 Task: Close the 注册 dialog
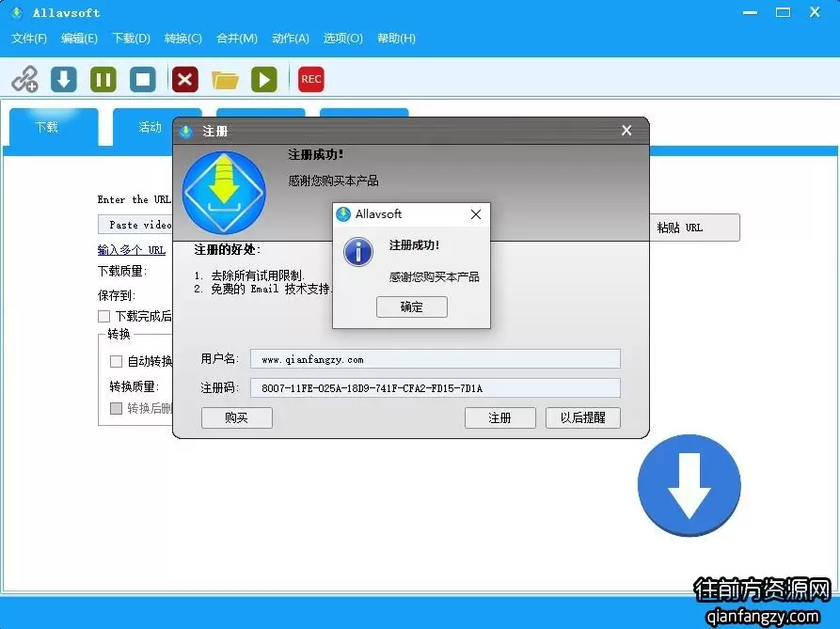[x=626, y=131]
